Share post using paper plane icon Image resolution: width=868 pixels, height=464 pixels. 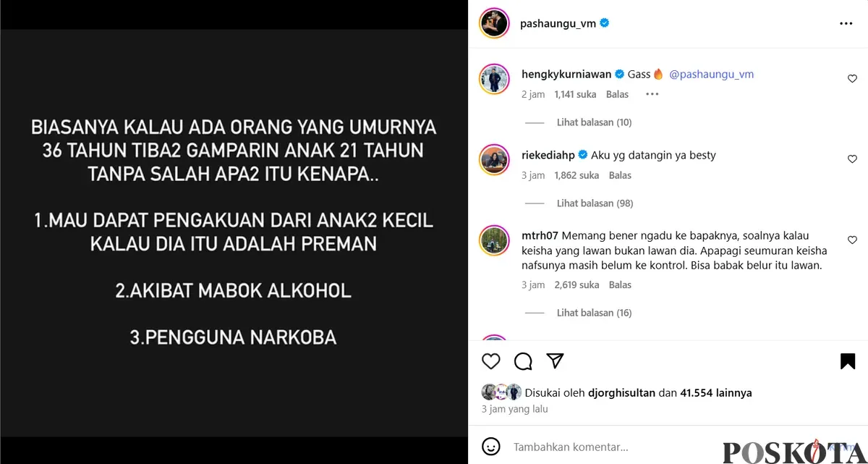[x=555, y=360]
